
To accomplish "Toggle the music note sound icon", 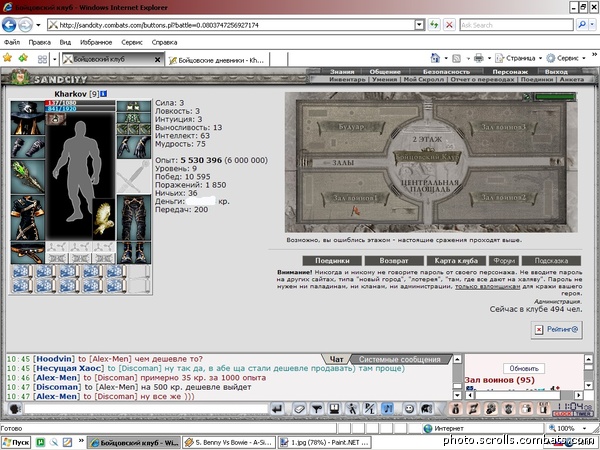I will [388, 409].
